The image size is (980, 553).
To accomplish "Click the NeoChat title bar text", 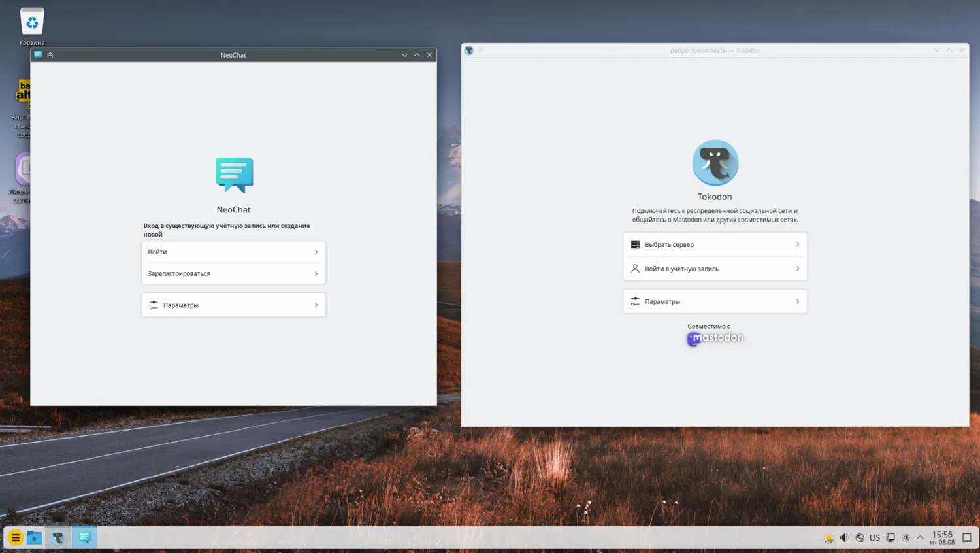I will 233,55.
